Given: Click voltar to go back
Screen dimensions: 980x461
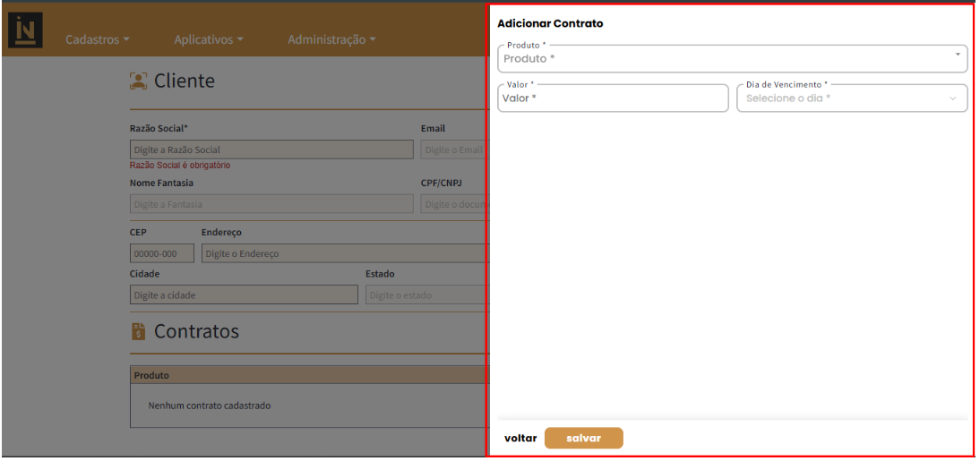Looking at the screenshot, I should (x=520, y=439).
